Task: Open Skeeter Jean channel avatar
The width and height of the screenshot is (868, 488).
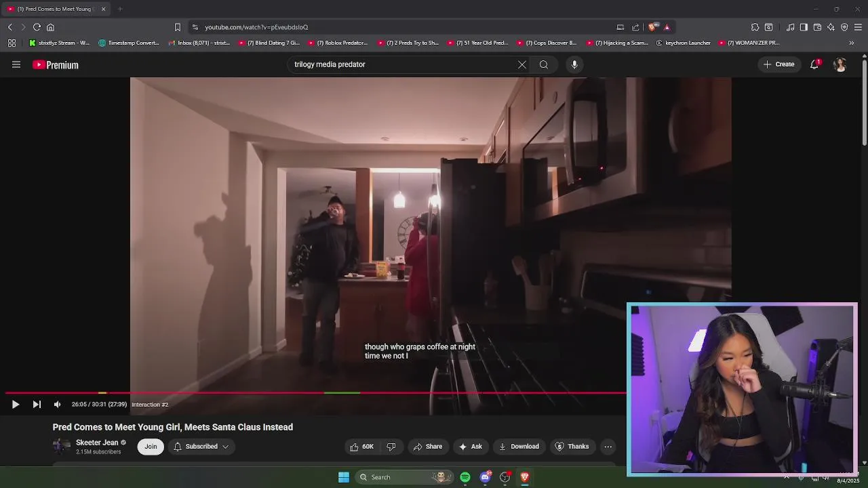Action: [61, 446]
